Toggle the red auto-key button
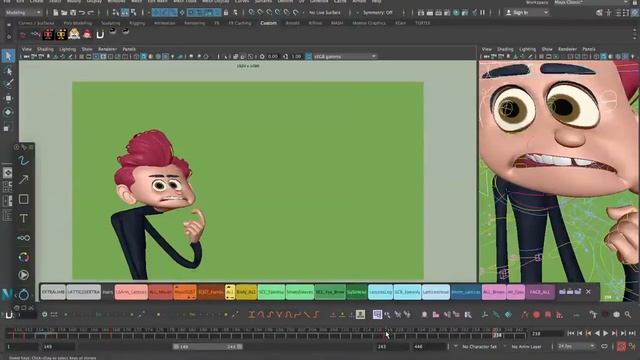Image resolution: width=640 pixels, height=360 pixels. point(621,347)
